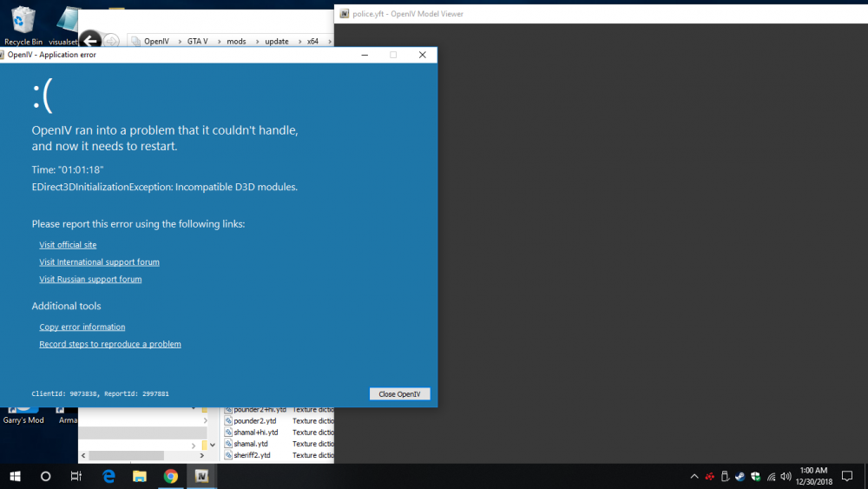The image size is (868, 489).
Task: Click tree scrollbar down arrow
Action: [213, 445]
